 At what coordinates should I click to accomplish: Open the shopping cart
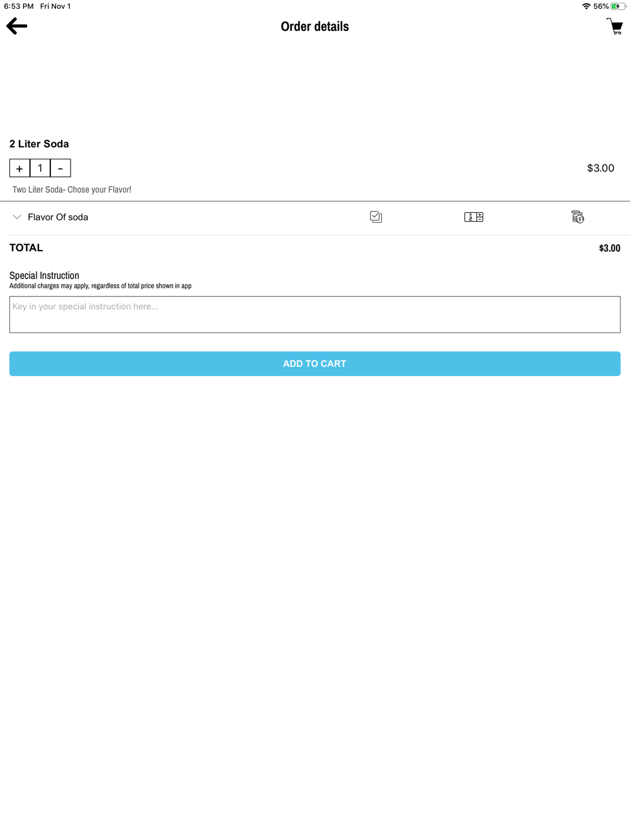614,26
